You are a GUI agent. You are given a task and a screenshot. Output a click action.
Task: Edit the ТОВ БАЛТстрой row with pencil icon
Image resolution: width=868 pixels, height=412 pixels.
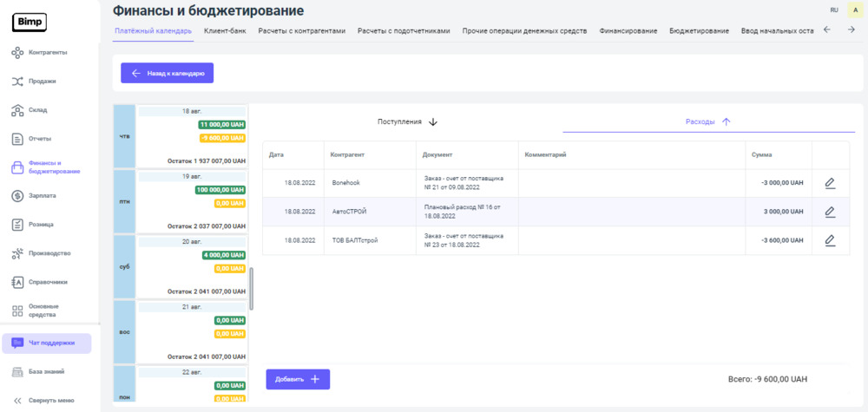830,240
